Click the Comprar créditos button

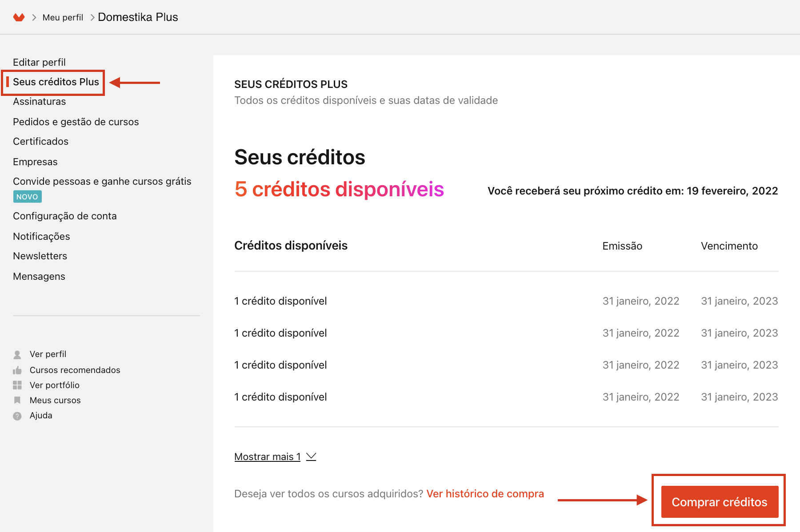click(720, 502)
